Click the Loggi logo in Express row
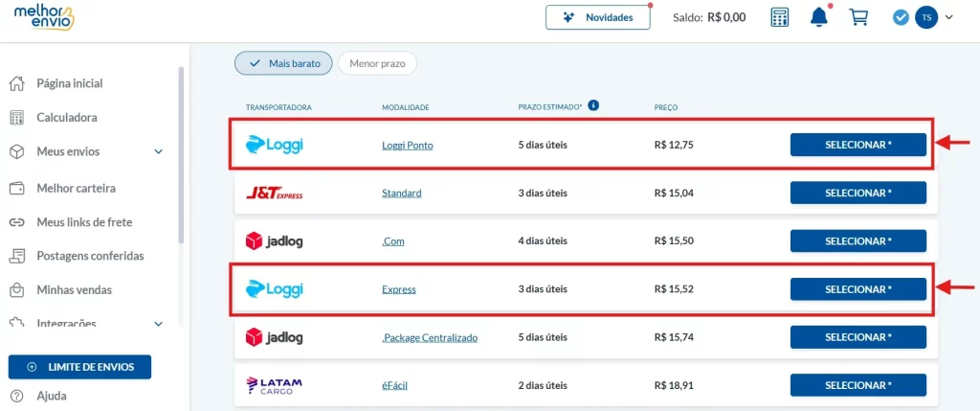Image resolution: width=980 pixels, height=411 pixels. click(275, 289)
